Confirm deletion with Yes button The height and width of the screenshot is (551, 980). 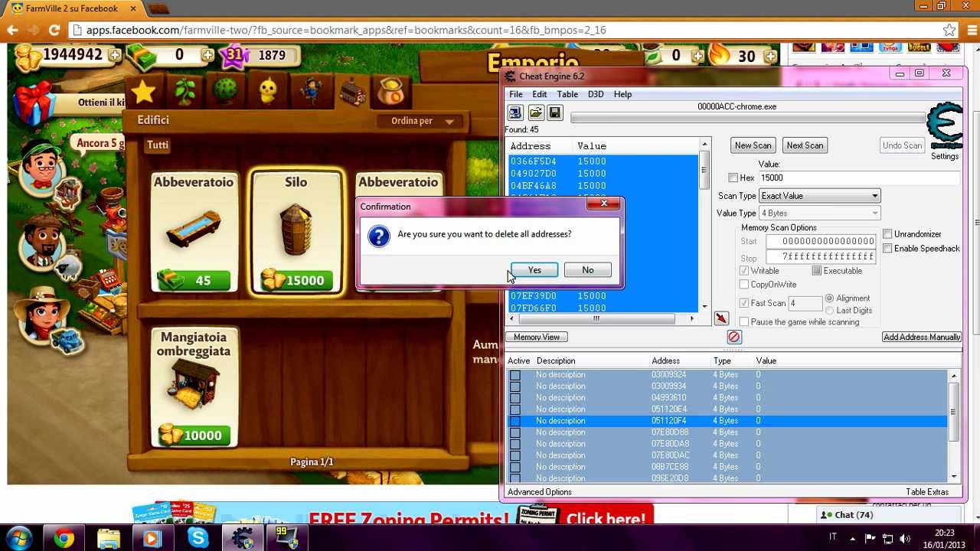click(x=534, y=270)
